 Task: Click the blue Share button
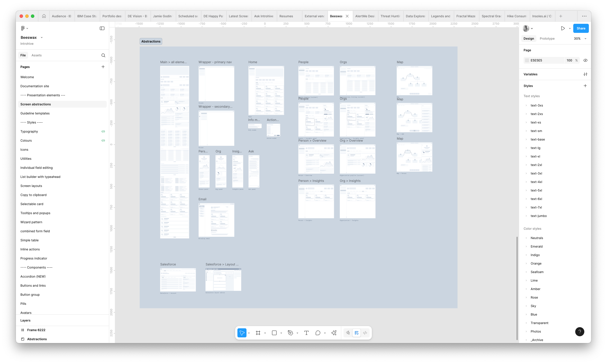click(581, 28)
